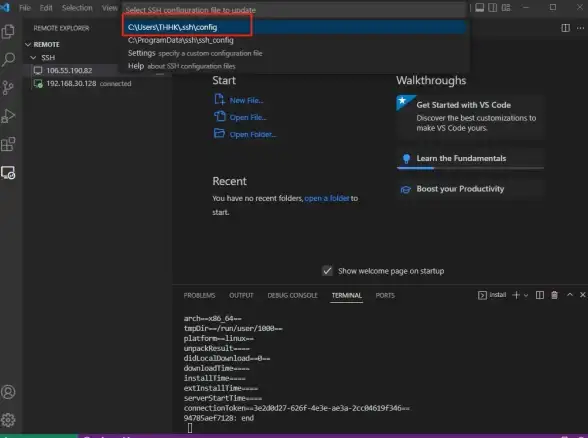Image resolution: width=588 pixels, height=438 pixels.
Task: Collapse the SSH tree node
Action: tap(33, 57)
